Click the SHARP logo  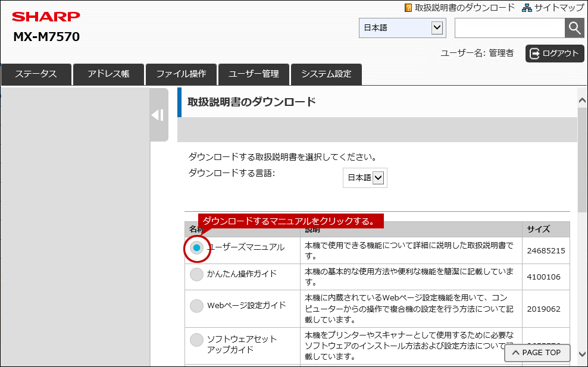46,17
